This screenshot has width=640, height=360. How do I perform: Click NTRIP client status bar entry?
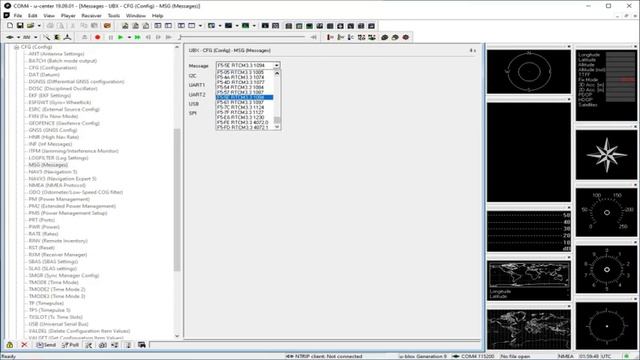324,356
